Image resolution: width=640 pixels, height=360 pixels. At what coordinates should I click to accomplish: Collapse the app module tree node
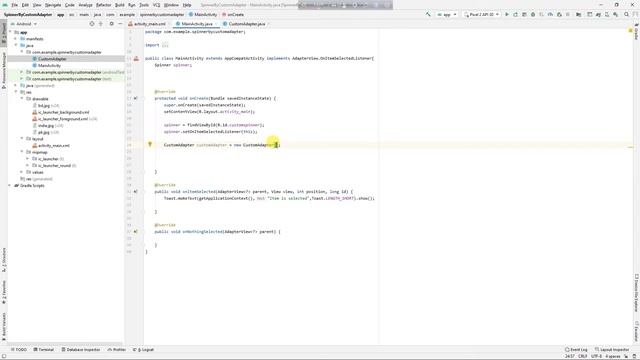10,32
